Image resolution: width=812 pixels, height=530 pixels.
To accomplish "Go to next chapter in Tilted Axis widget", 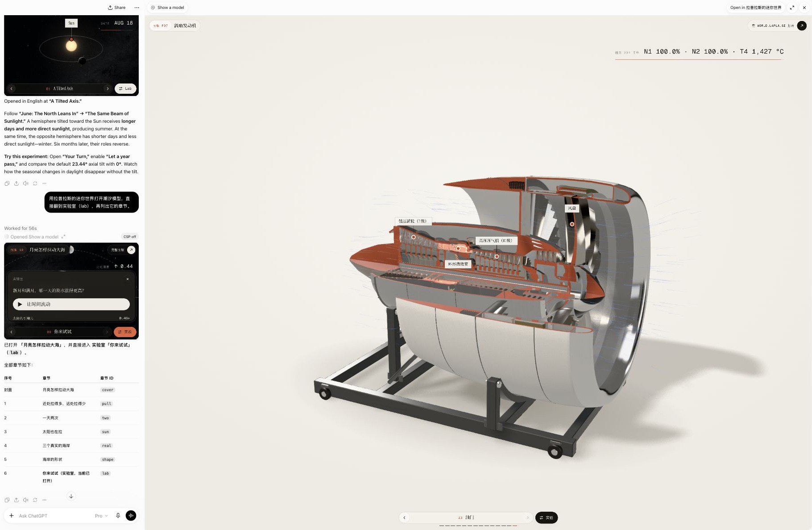I will point(108,88).
